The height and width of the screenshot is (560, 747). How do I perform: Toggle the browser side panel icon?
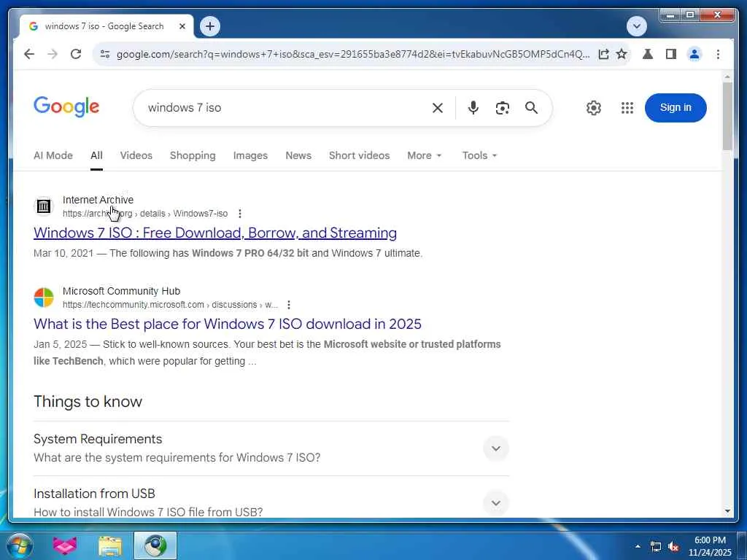(671, 54)
